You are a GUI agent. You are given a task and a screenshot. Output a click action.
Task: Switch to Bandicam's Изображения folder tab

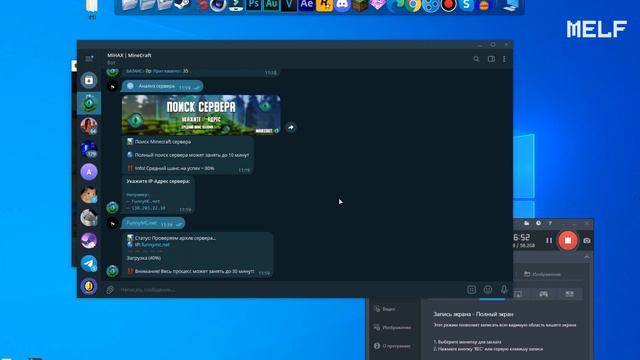tap(542, 274)
